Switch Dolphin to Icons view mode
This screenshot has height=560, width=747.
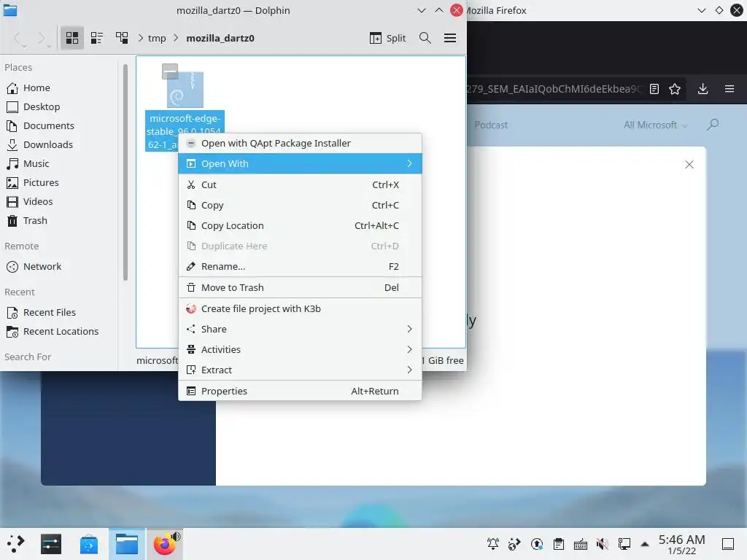pyautogui.click(x=72, y=38)
